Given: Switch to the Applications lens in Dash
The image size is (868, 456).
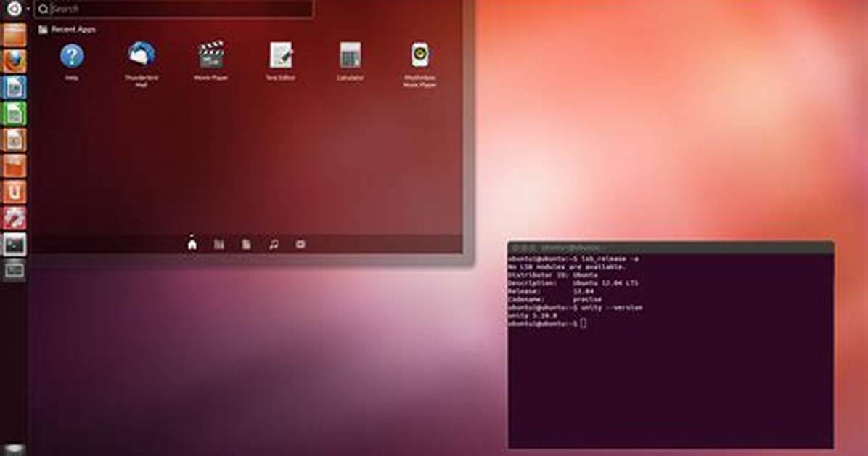Looking at the screenshot, I should click(x=219, y=245).
